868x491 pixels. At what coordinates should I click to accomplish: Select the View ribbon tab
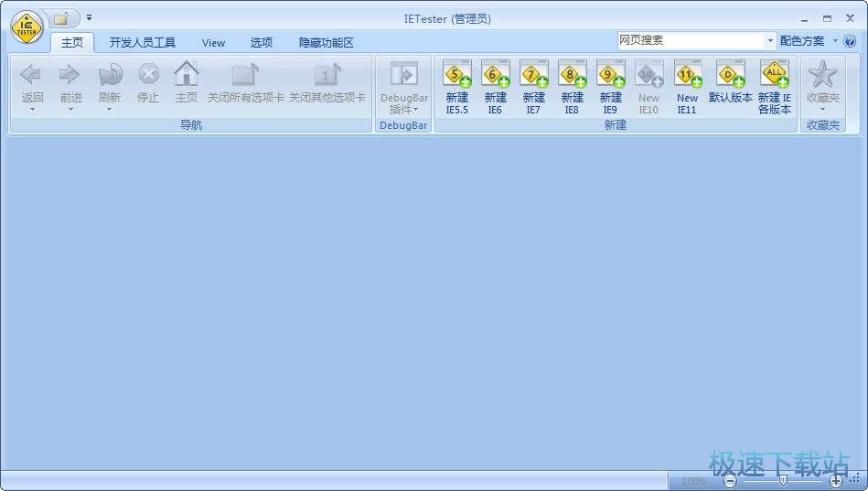213,43
